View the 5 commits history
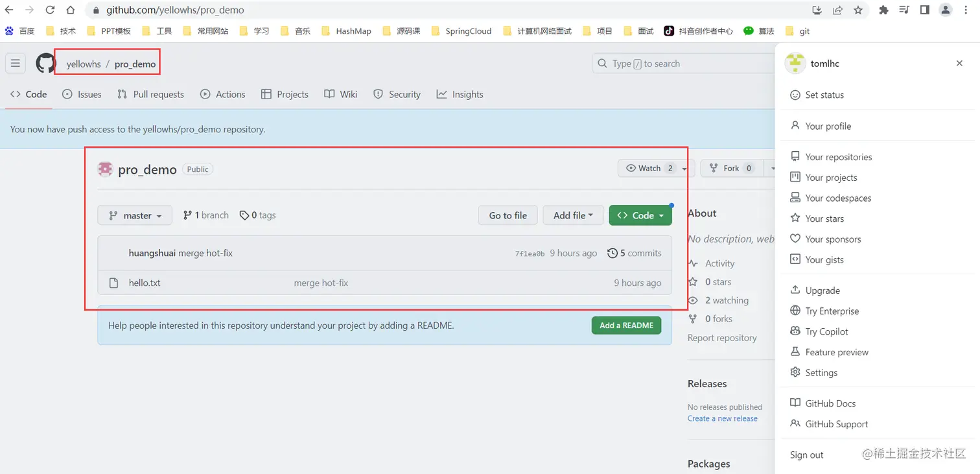 [634, 253]
